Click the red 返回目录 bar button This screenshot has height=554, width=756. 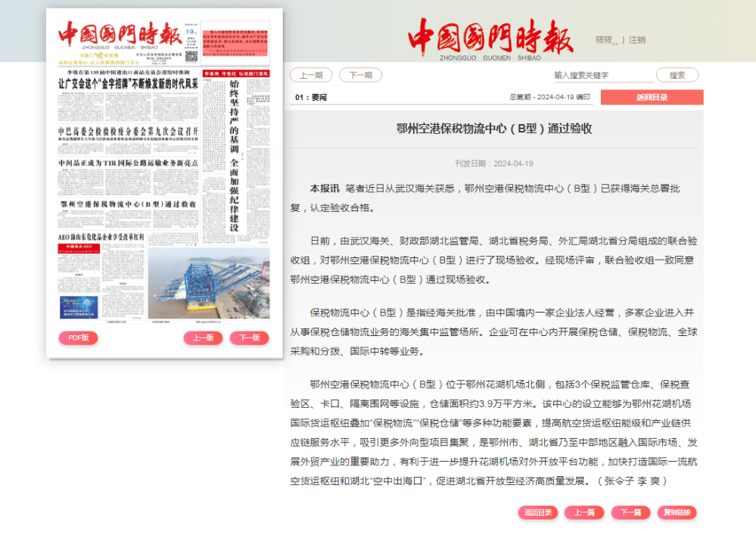(x=652, y=98)
